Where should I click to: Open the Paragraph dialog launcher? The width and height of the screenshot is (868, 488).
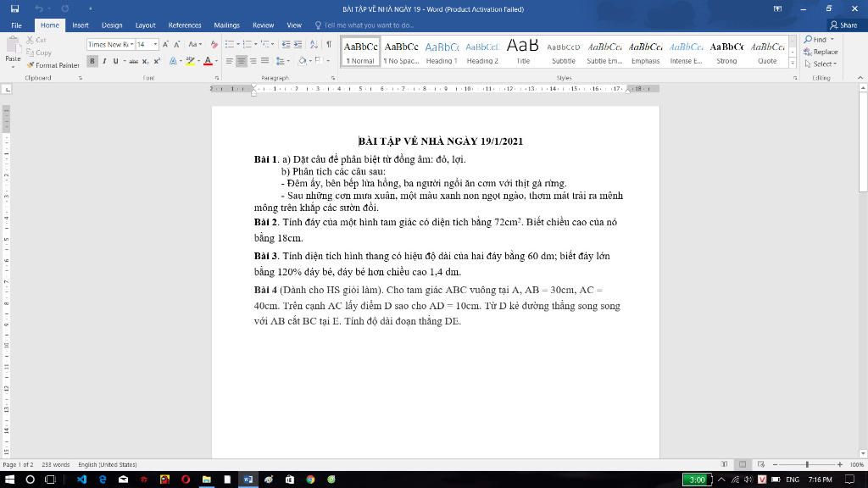[x=333, y=78]
